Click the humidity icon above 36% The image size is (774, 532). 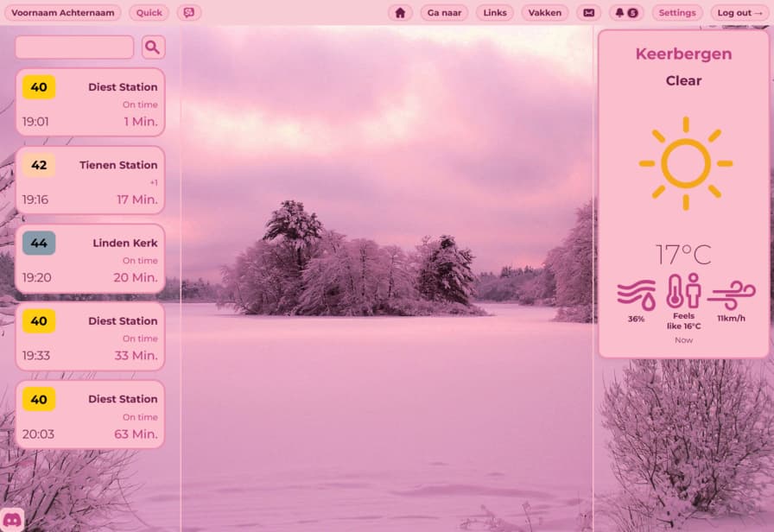tap(636, 293)
